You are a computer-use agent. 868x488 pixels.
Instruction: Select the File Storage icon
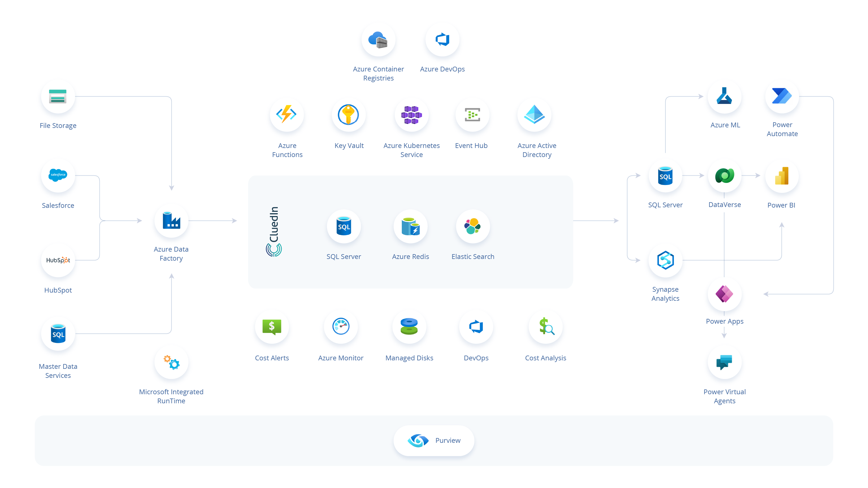tap(58, 96)
